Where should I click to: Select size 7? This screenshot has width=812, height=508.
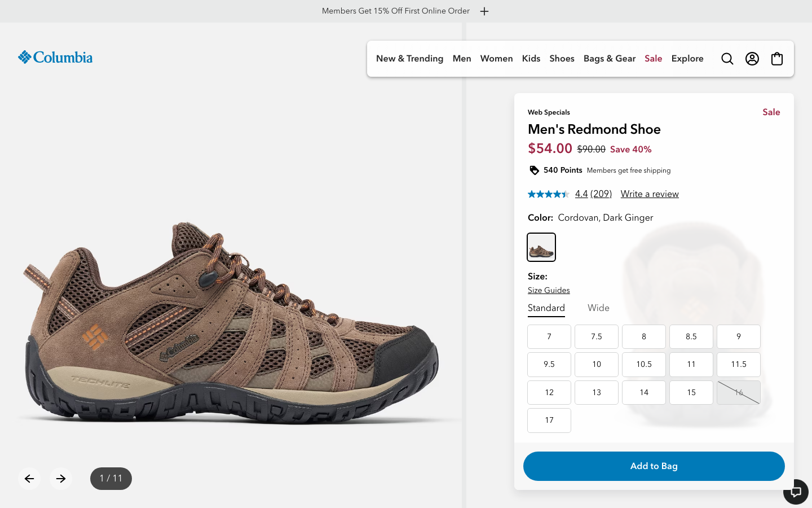(x=549, y=337)
